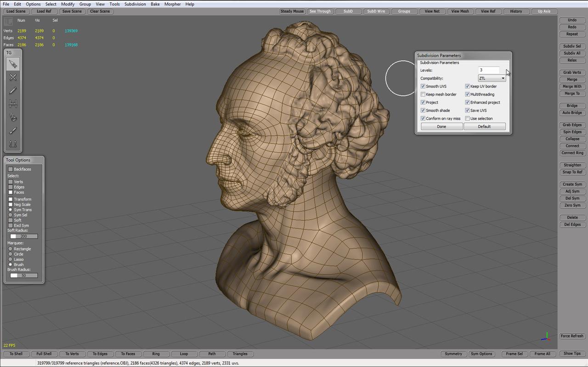Open the Subdivision menu
This screenshot has width=588, height=367.
(x=135, y=4)
